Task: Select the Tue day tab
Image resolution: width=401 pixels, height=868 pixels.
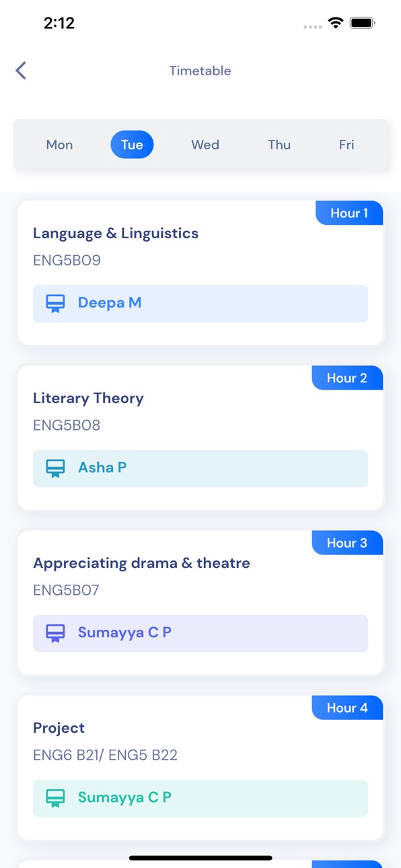Action: (x=132, y=145)
